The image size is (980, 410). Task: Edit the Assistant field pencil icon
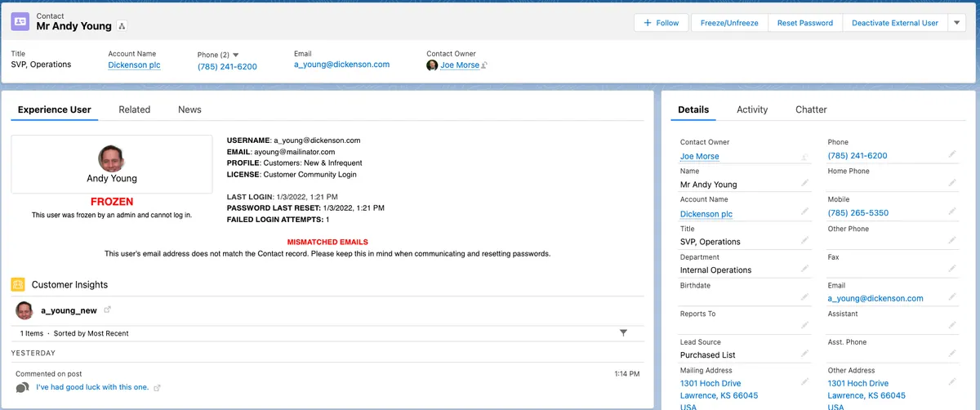[952, 325]
